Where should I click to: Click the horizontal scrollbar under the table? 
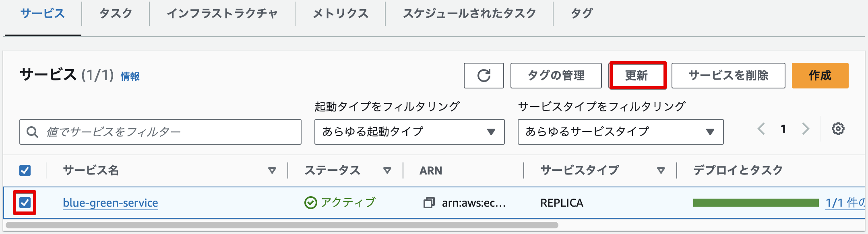pos(282,225)
